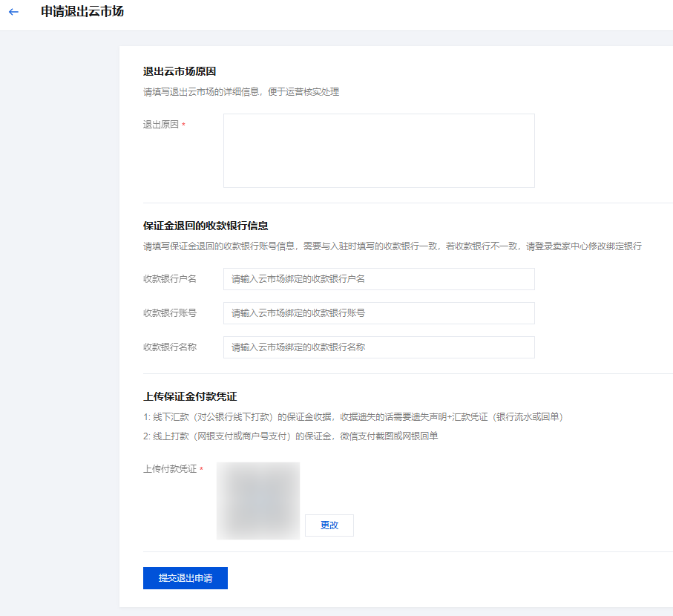Image resolution: width=673 pixels, height=616 pixels.
Task: Click the 收款银行名称 label
Action: tap(170, 347)
